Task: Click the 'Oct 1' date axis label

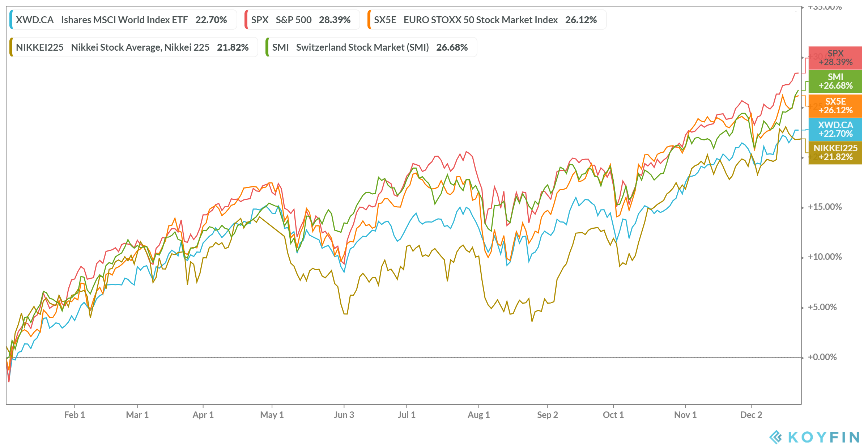Action: pyautogui.click(x=613, y=415)
